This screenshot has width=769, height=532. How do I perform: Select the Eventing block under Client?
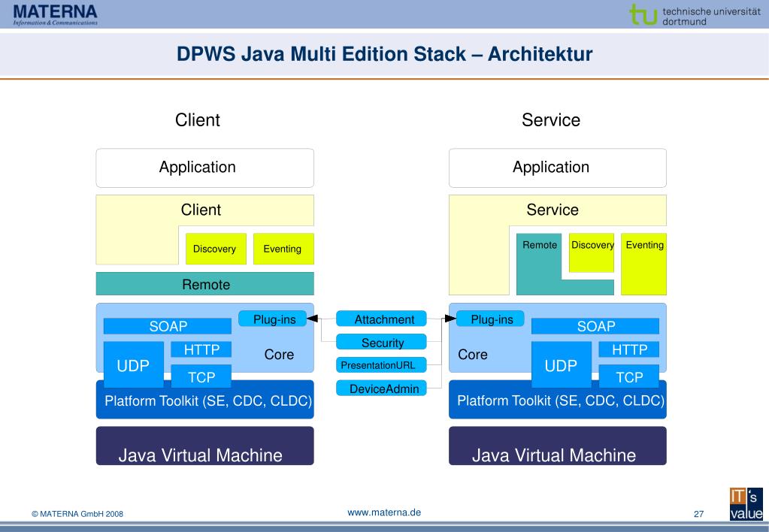283,249
